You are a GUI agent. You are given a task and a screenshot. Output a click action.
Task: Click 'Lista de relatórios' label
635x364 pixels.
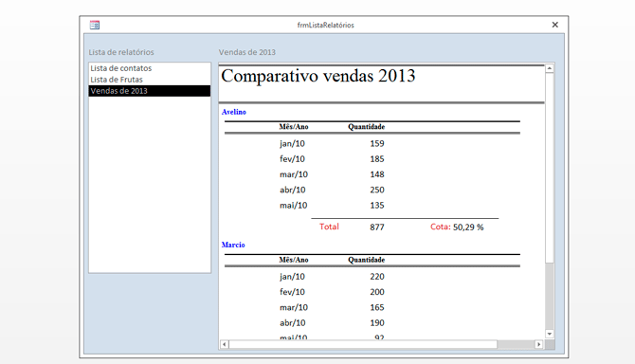click(x=121, y=52)
